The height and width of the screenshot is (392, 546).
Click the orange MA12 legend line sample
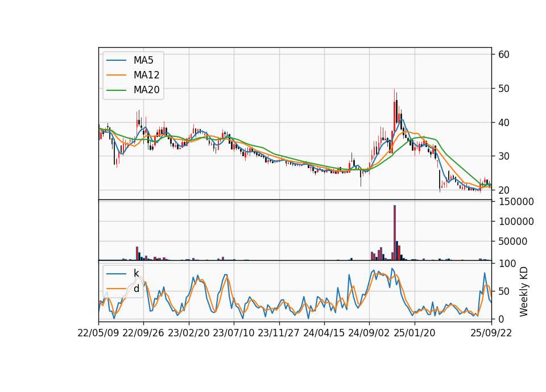[x=116, y=75]
